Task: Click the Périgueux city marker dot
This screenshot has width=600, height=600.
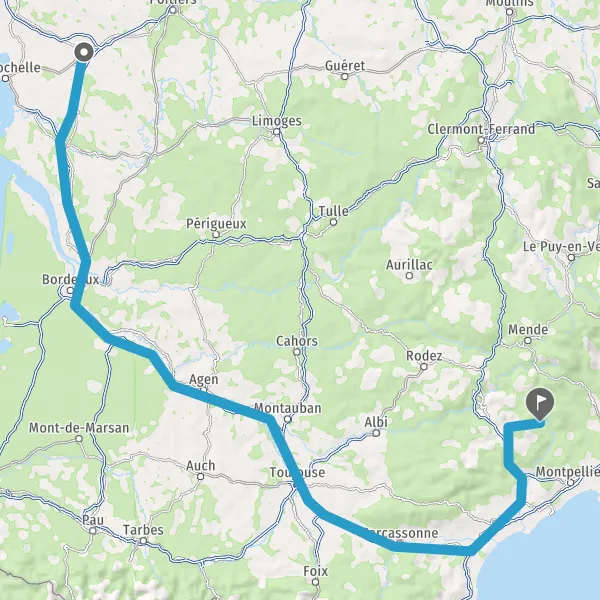Action: click(x=216, y=234)
